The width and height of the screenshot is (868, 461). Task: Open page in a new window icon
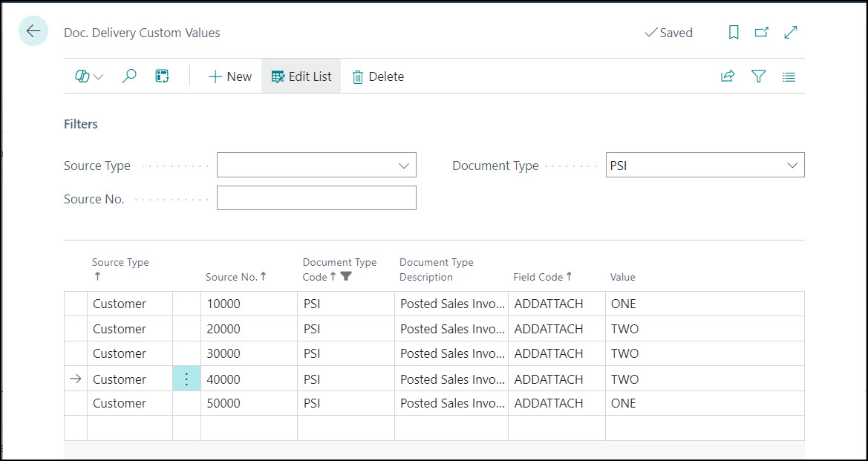click(x=760, y=32)
